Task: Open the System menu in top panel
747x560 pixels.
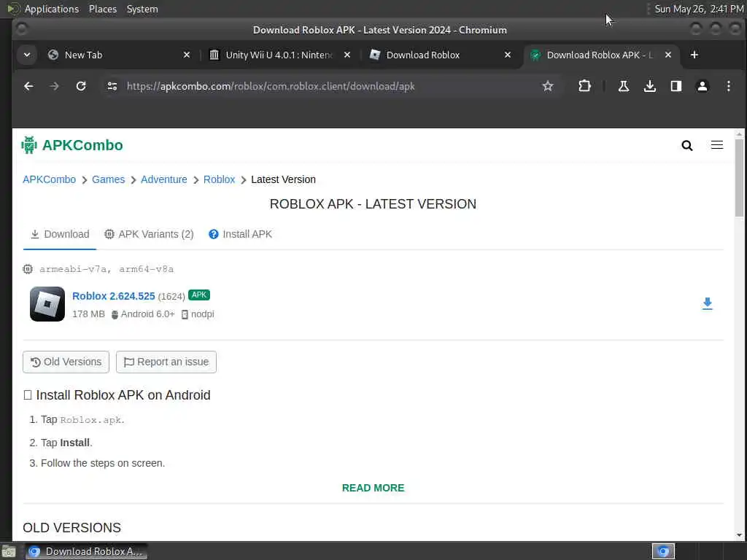Action: 142,9
